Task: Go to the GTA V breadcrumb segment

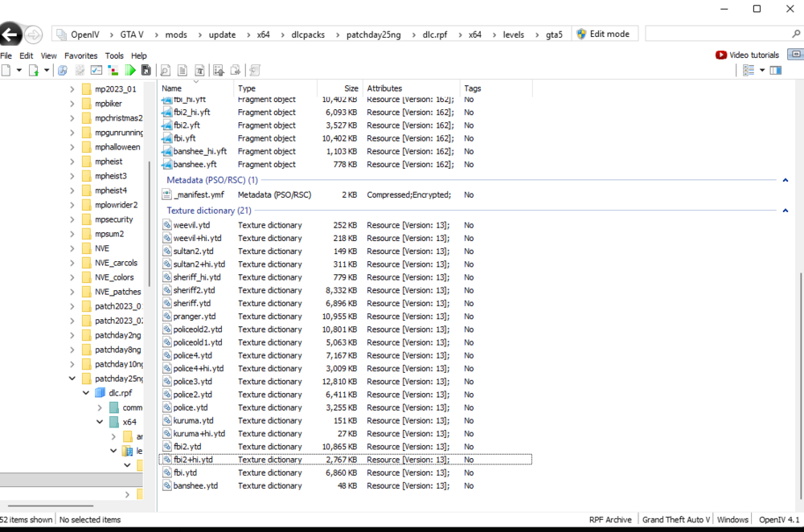Action: click(x=132, y=35)
